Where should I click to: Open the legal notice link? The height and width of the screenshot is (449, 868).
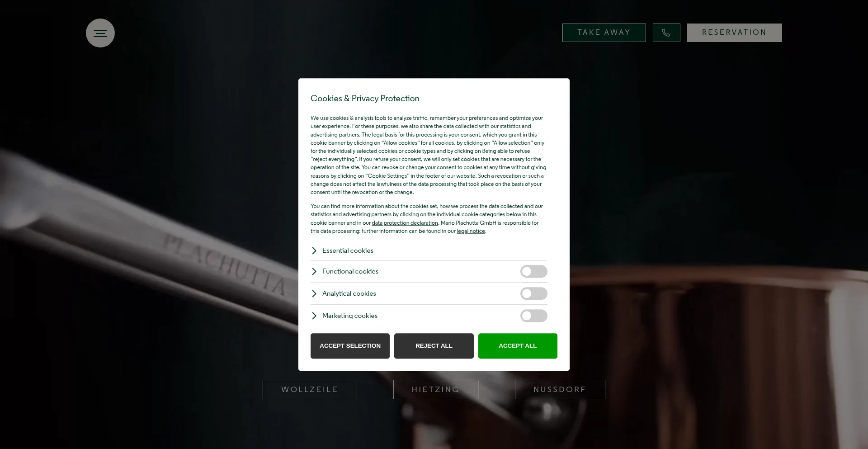coord(471,231)
